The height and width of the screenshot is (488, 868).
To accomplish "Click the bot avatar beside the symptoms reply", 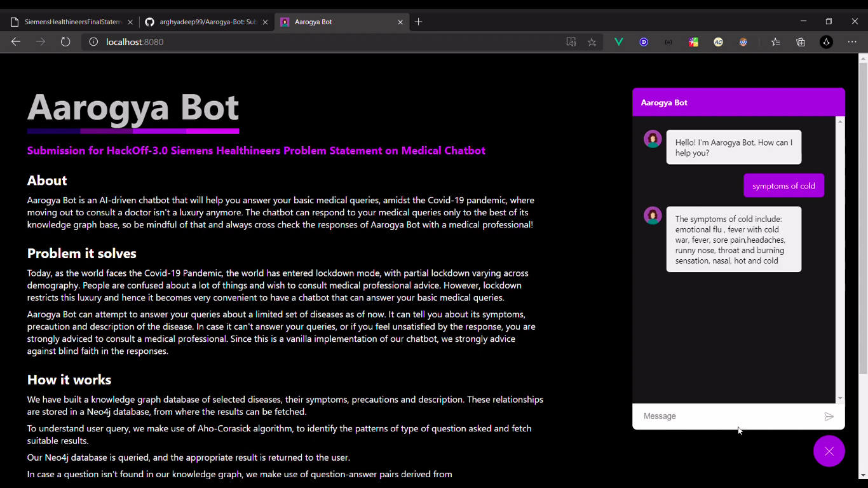I will pos(653,215).
